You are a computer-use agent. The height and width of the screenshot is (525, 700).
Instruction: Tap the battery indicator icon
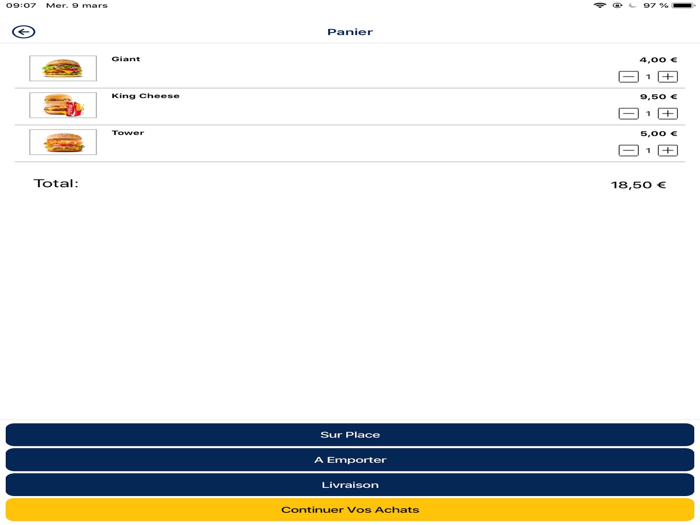(x=684, y=5)
